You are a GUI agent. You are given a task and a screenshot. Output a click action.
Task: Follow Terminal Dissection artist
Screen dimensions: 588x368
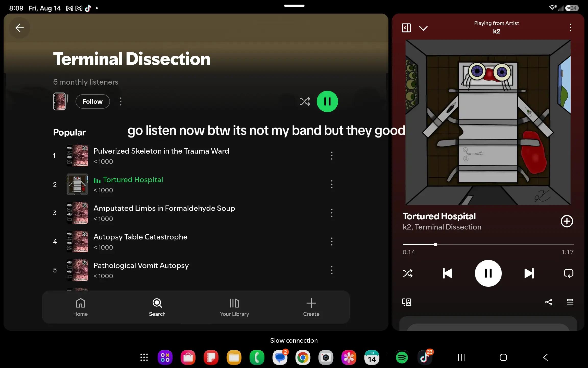[x=93, y=101]
